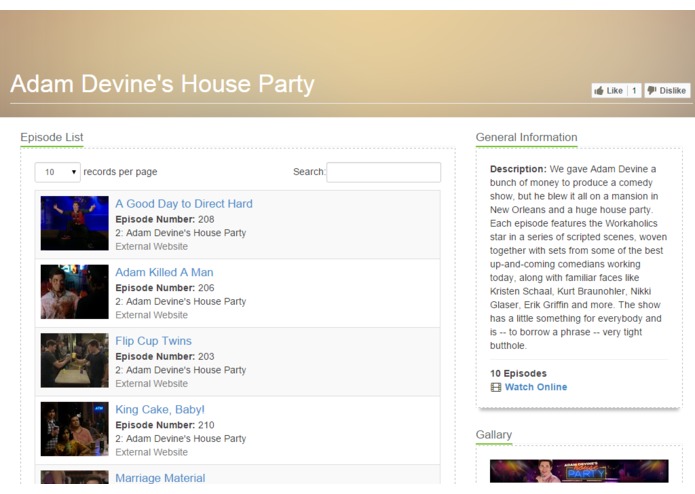
Task: Focus the episode Search input field
Action: [383, 172]
